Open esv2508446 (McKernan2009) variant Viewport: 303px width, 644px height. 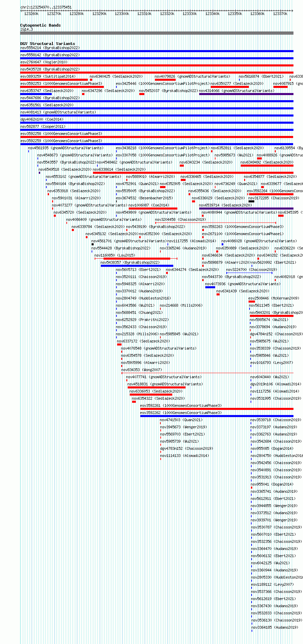pos(274,298)
